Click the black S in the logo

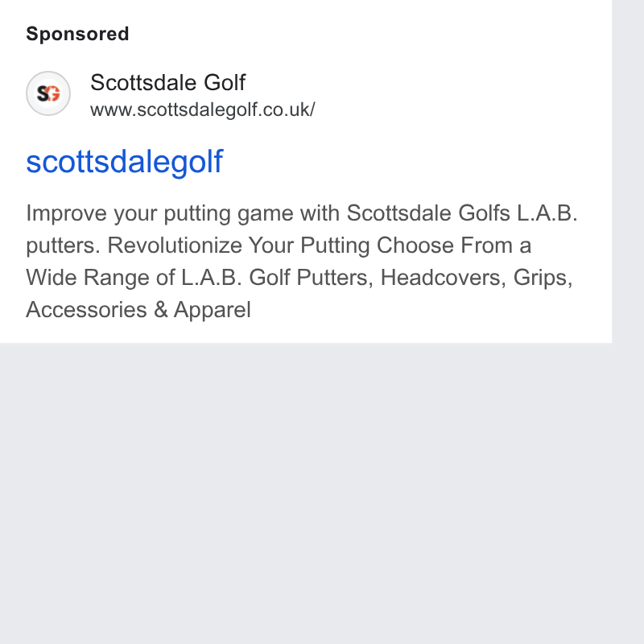point(43,94)
